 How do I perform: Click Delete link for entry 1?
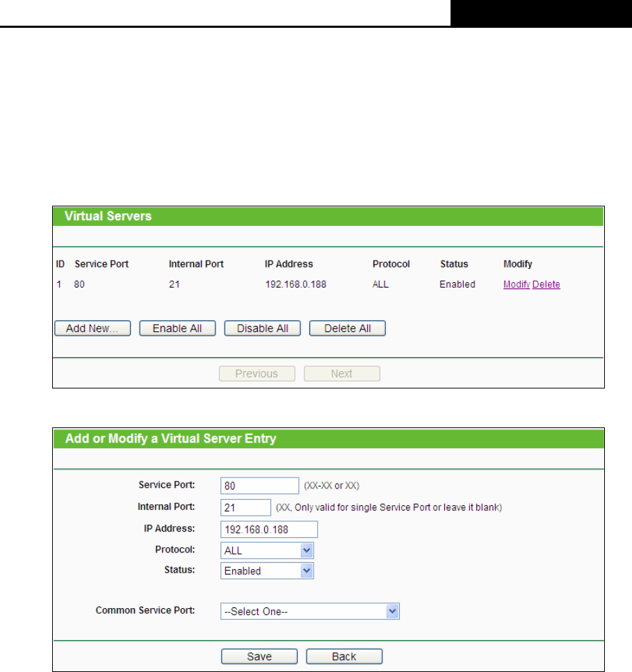click(x=546, y=284)
